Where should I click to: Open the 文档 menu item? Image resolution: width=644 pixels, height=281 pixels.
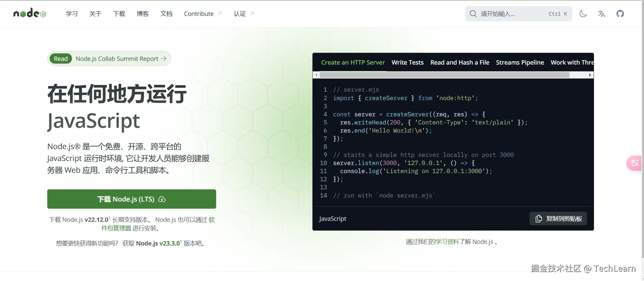pos(166,14)
